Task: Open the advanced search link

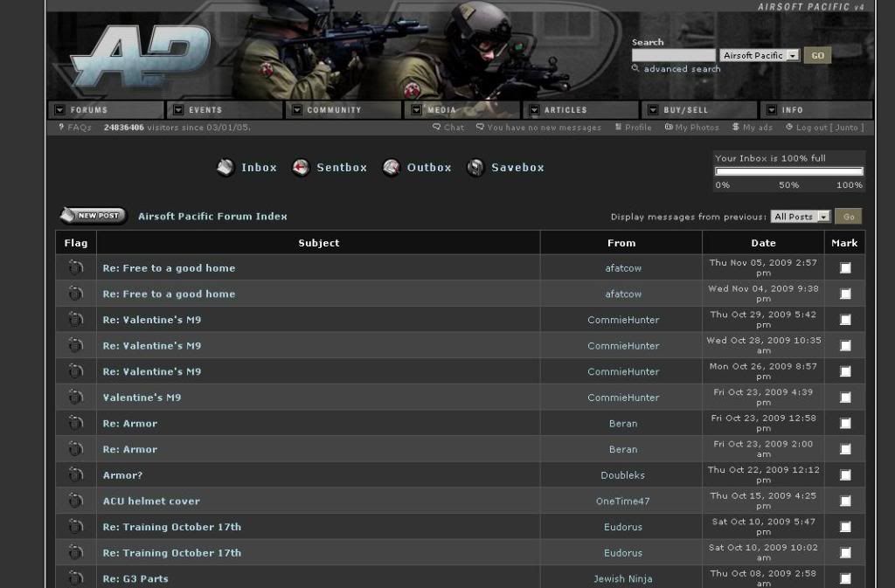Action: (x=682, y=68)
